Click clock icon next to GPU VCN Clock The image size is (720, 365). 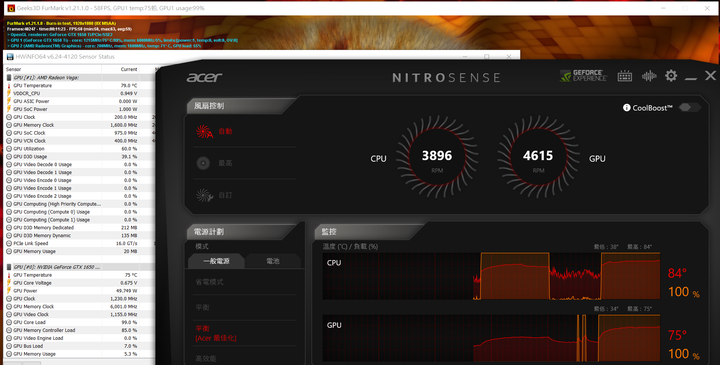tap(9, 140)
